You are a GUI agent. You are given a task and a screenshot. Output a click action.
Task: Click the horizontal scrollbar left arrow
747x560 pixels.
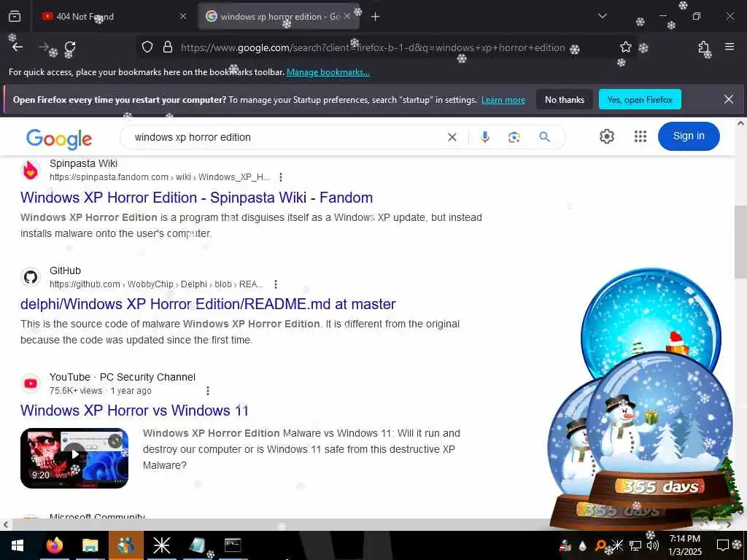tap(5, 525)
